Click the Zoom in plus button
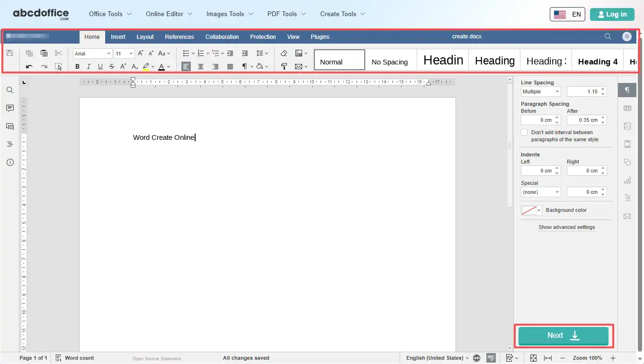 click(613, 358)
